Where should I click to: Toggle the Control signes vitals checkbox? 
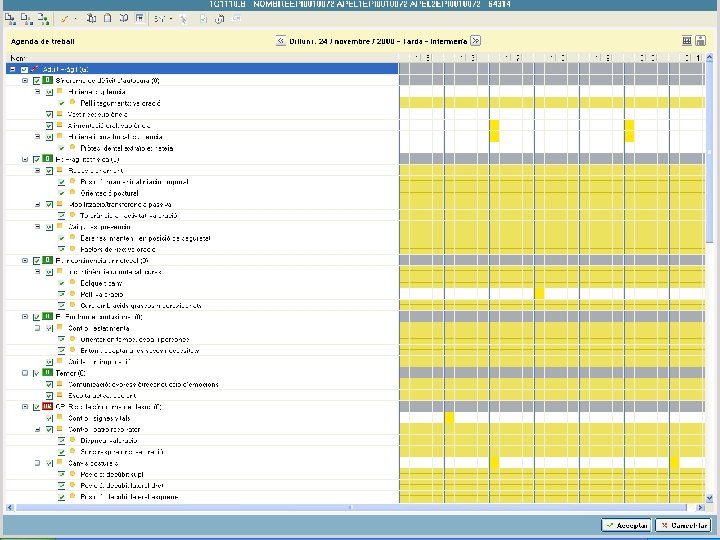pyautogui.click(x=49, y=418)
